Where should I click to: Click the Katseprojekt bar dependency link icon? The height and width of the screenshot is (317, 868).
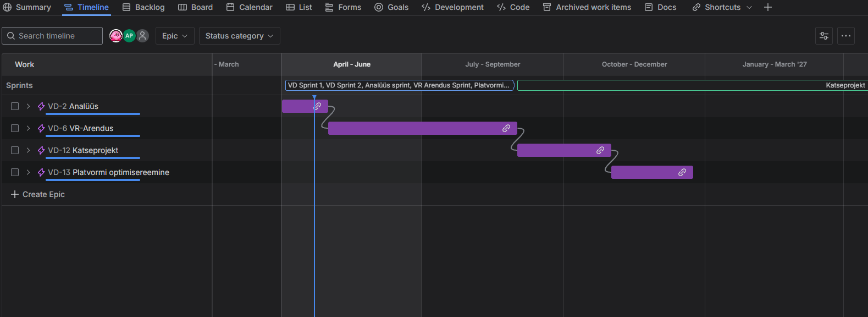point(600,150)
